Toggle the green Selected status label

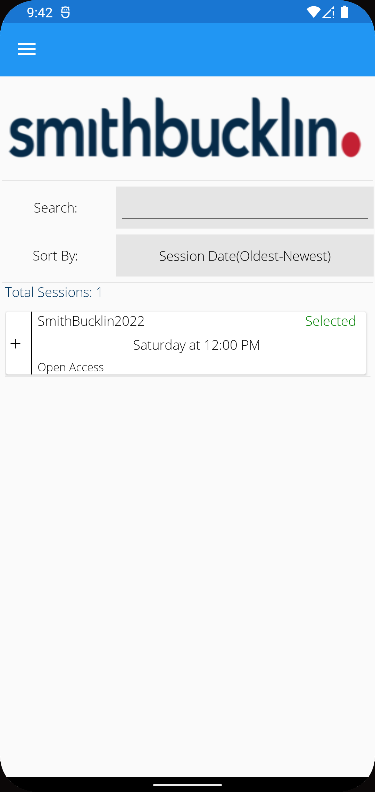tap(331, 321)
